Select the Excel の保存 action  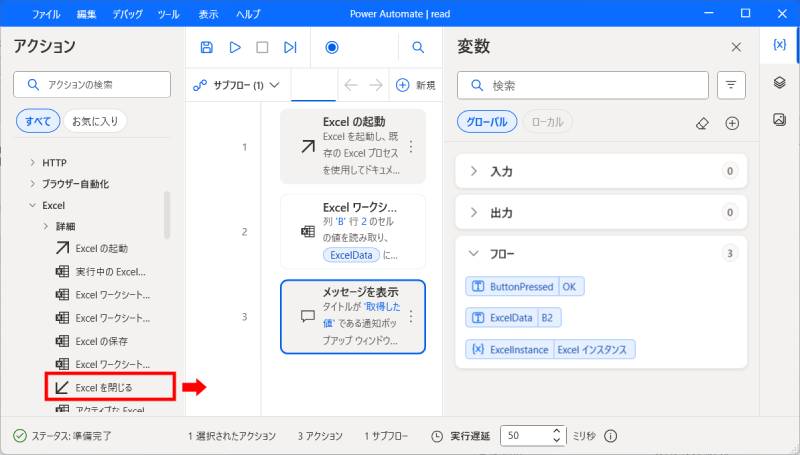coord(91,341)
